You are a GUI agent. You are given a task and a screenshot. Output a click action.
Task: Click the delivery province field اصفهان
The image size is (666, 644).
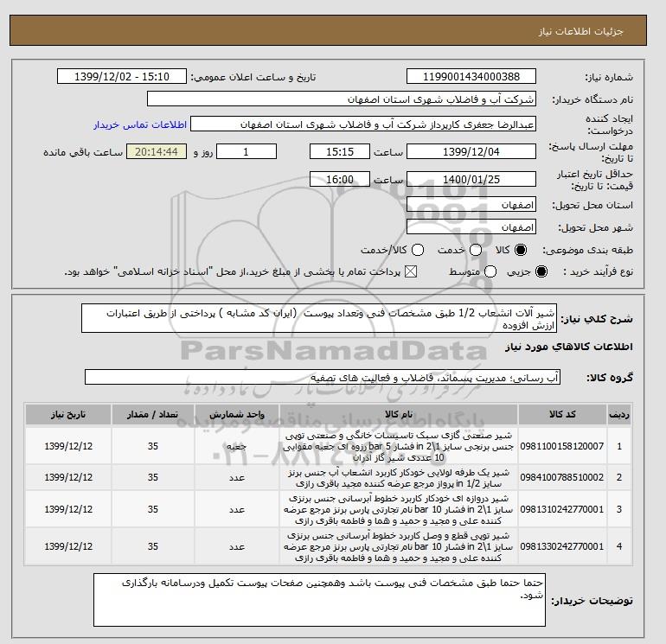471,205
